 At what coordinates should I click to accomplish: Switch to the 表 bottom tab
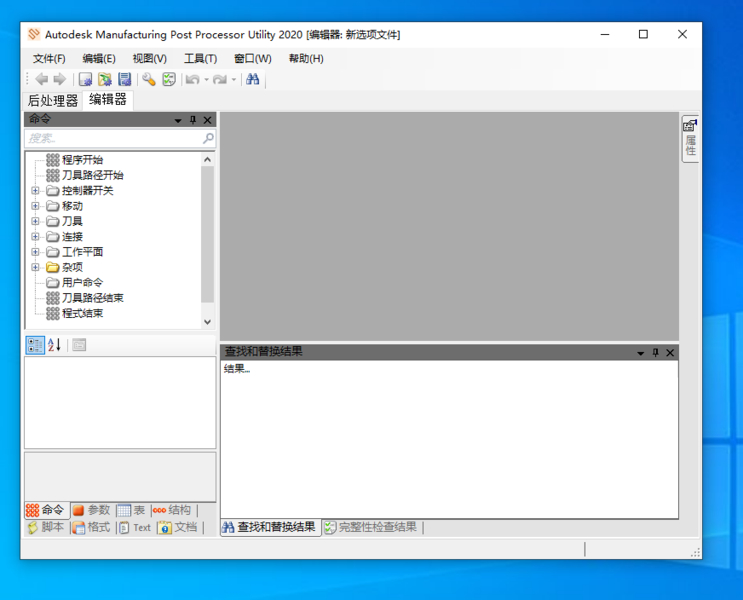coord(131,510)
